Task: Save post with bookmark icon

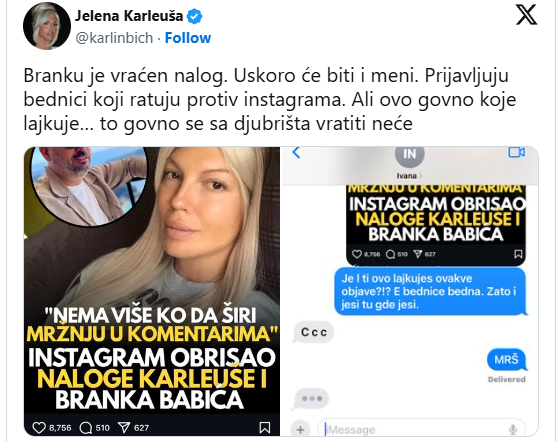Action: point(265,427)
